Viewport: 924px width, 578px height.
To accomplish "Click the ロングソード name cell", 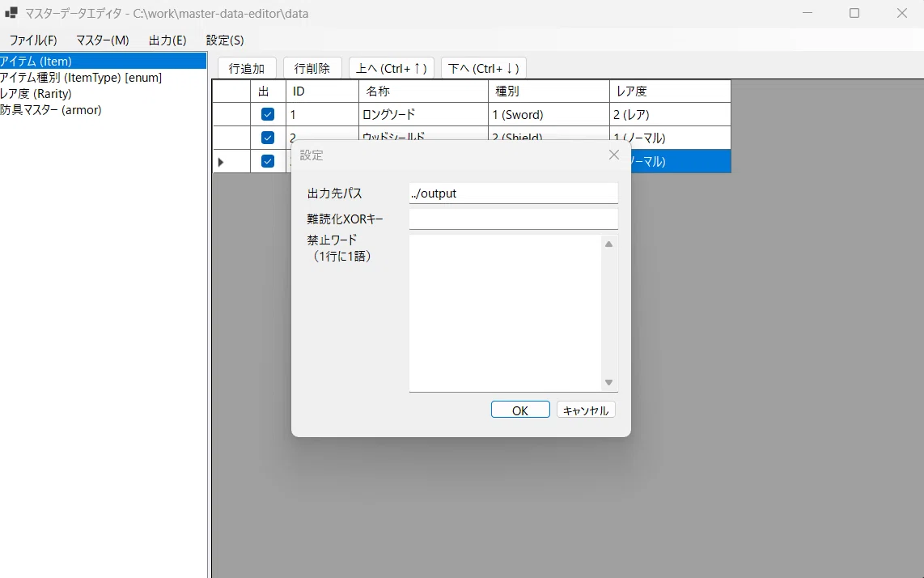I will (424, 114).
